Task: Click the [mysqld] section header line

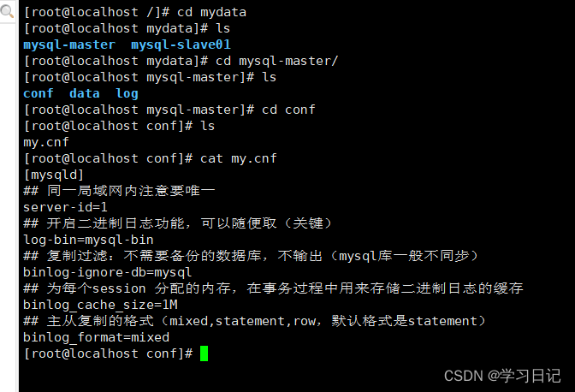Action: click(53, 175)
